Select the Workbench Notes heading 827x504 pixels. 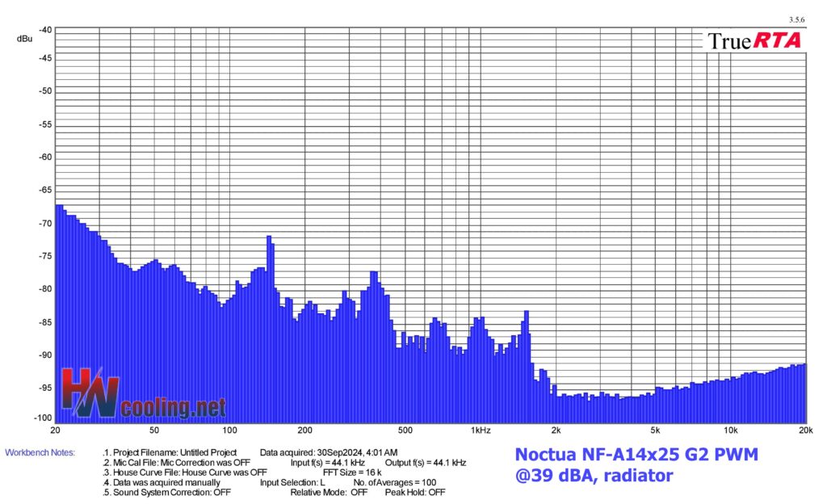click(40, 452)
